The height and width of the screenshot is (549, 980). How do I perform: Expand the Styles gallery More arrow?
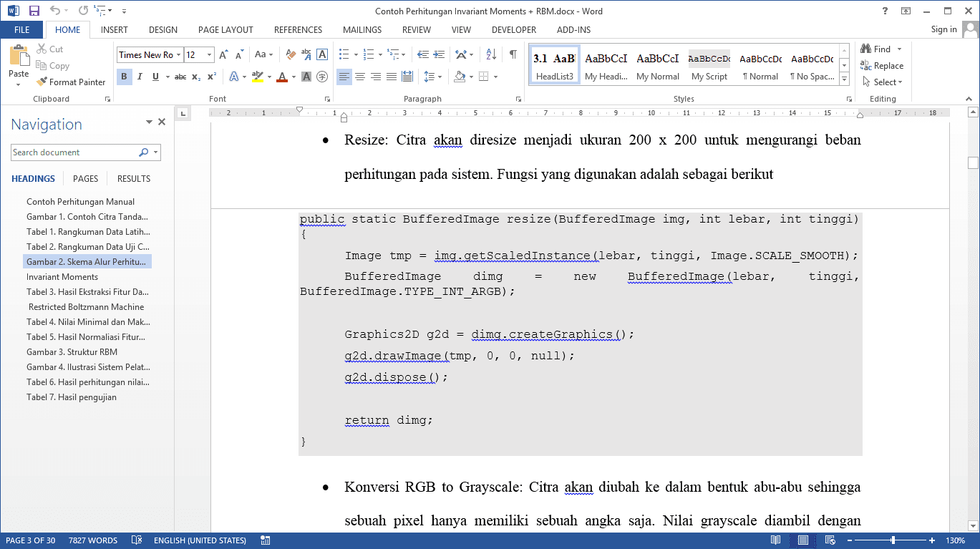844,79
